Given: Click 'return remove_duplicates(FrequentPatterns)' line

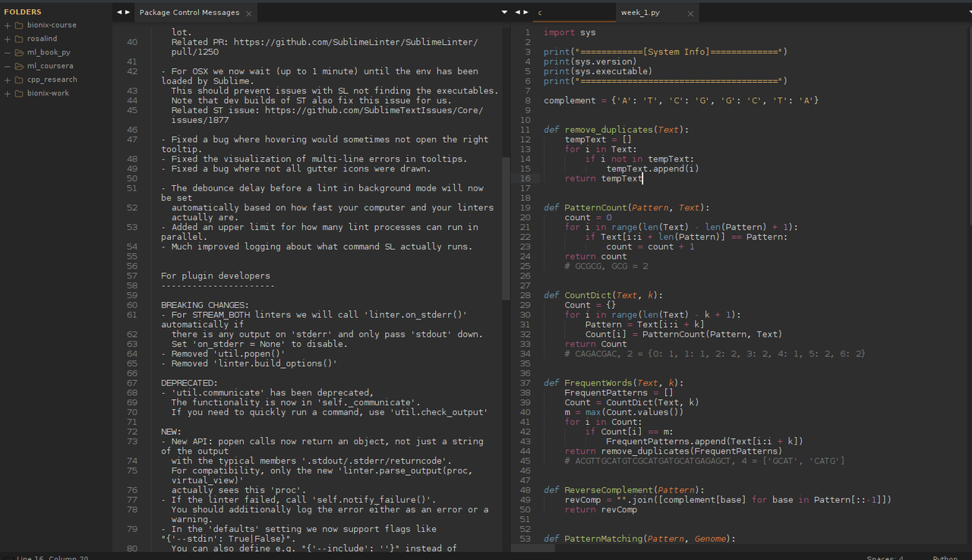Looking at the screenshot, I should [673, 451].
